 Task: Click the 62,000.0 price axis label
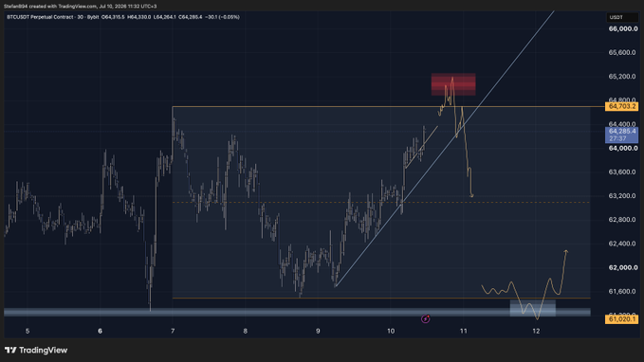click(x=623, y=267)
